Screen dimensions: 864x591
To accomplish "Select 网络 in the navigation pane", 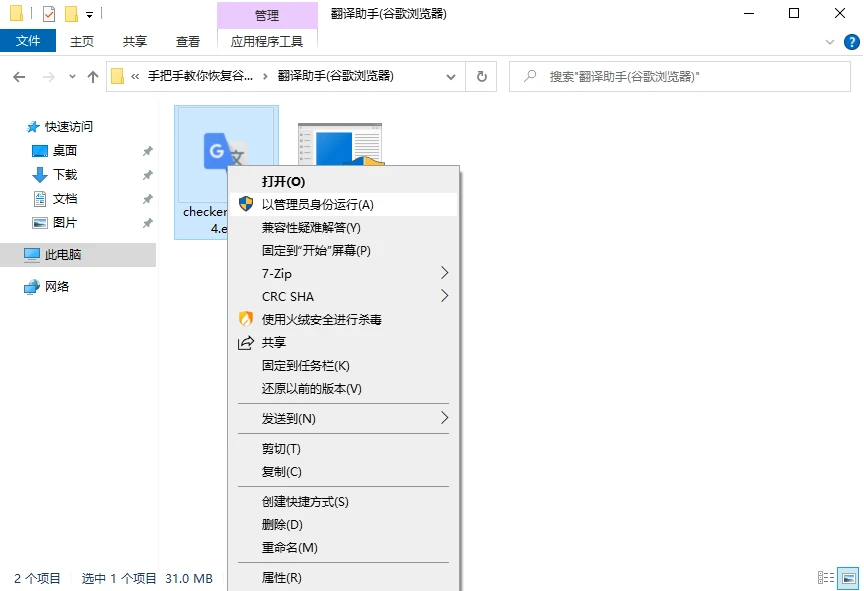I will click(57, 286).
